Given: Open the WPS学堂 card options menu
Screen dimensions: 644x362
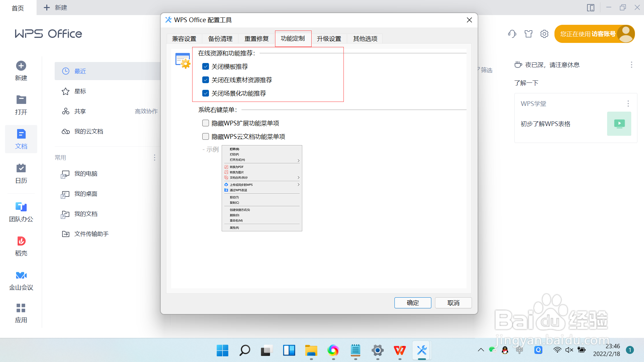Looking at the screenshot, I should point(628,104).
